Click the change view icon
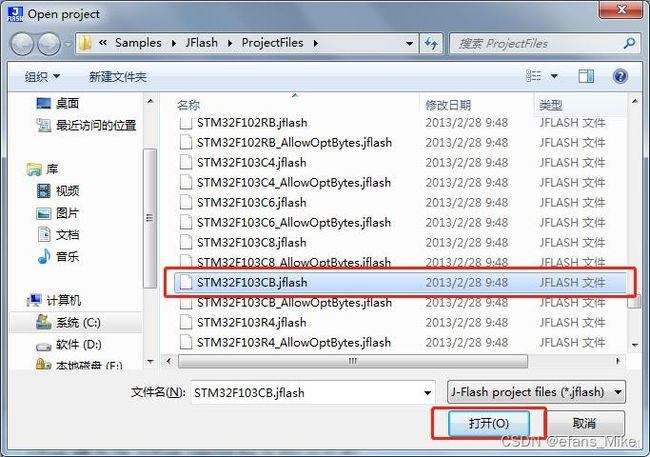This screenshot has width=650, height=457. point(534,76)
